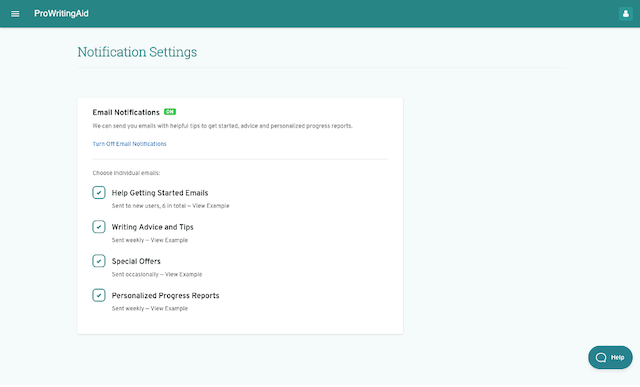640x387 pixels.
Task: Open the user account profile icon
Action: pyautogui.click(x=625, y=13)
